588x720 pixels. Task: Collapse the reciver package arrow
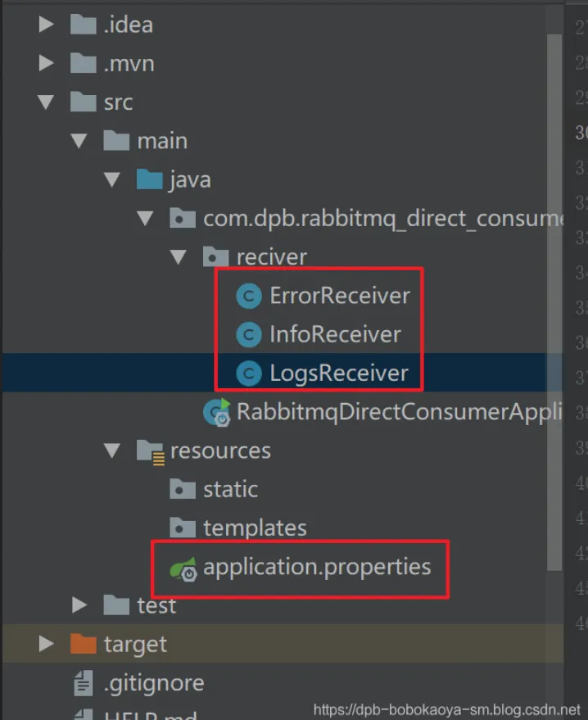(178, 256)
